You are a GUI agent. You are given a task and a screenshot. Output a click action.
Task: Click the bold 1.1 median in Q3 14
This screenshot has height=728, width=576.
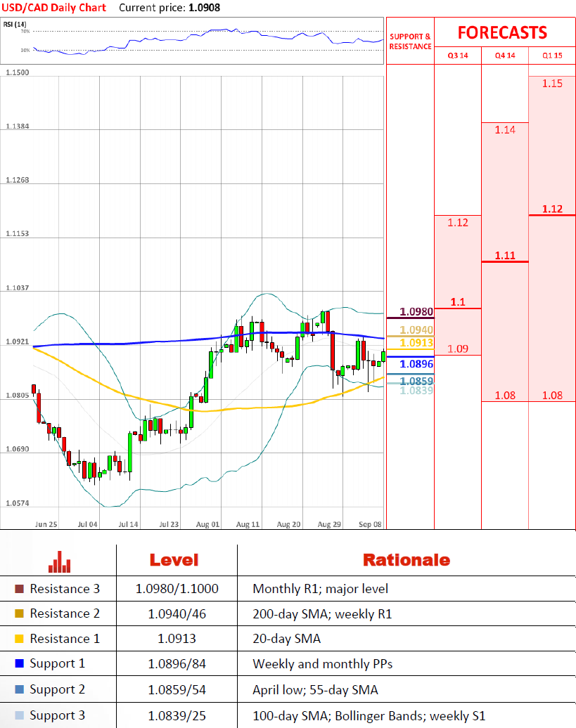tap(458, 301)
